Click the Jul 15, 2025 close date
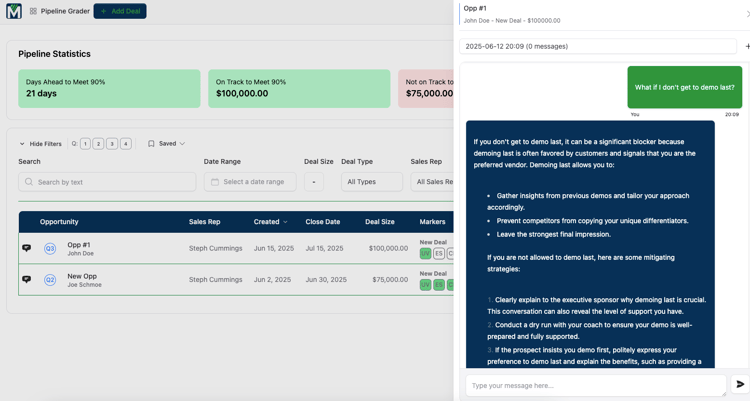 pyautogui.click(x=324, y=248)
